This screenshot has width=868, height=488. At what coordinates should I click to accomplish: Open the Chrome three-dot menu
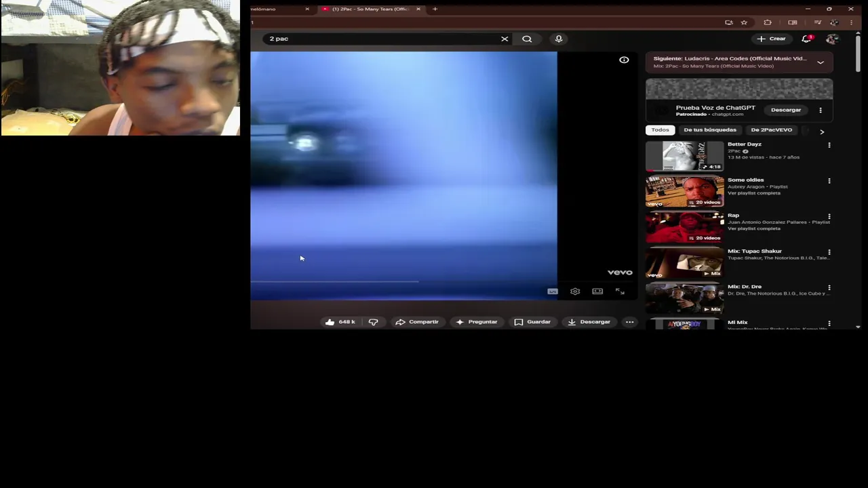[851, 22]
